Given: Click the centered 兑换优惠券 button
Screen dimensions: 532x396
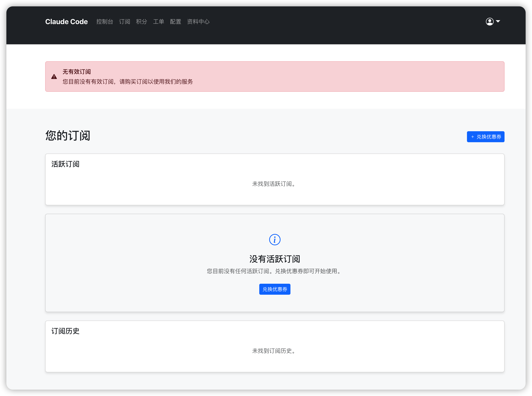Looking at the screenshot, I should [x=275, y=289].
